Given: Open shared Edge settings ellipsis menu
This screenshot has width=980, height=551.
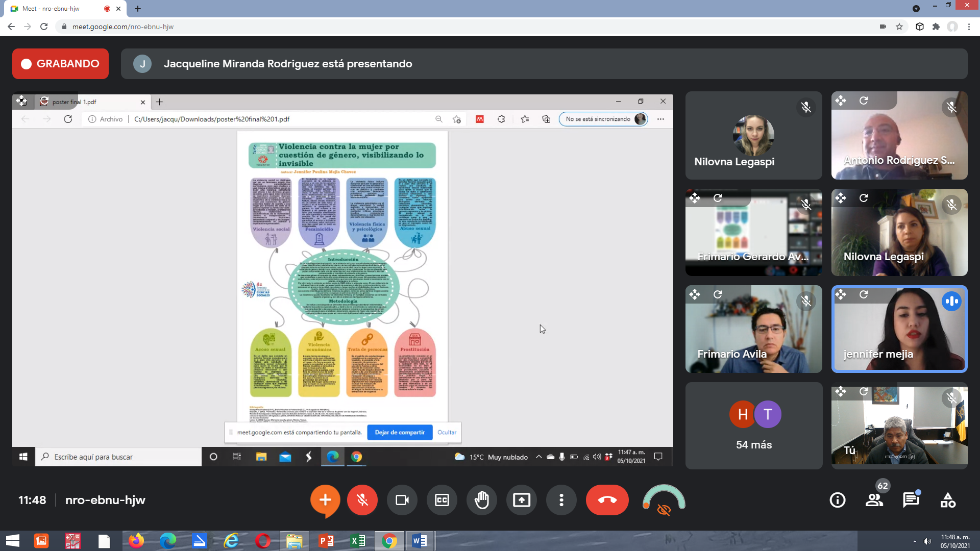Looking at the screenshot, I should coord(660,119).
